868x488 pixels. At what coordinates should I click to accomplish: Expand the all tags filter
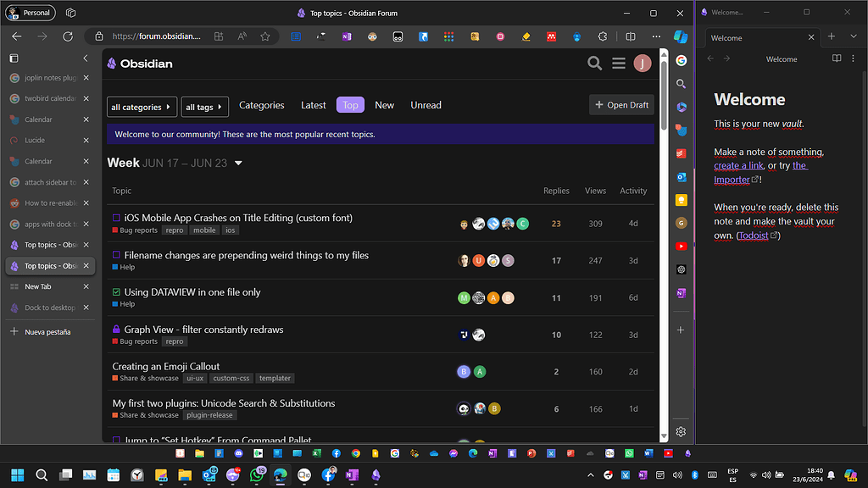(206, 107)
